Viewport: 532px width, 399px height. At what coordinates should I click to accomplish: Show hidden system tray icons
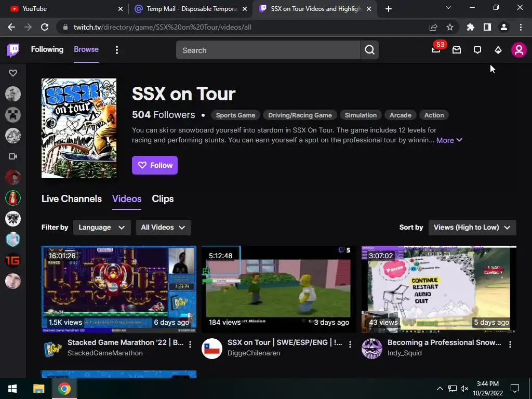[440, 389]
